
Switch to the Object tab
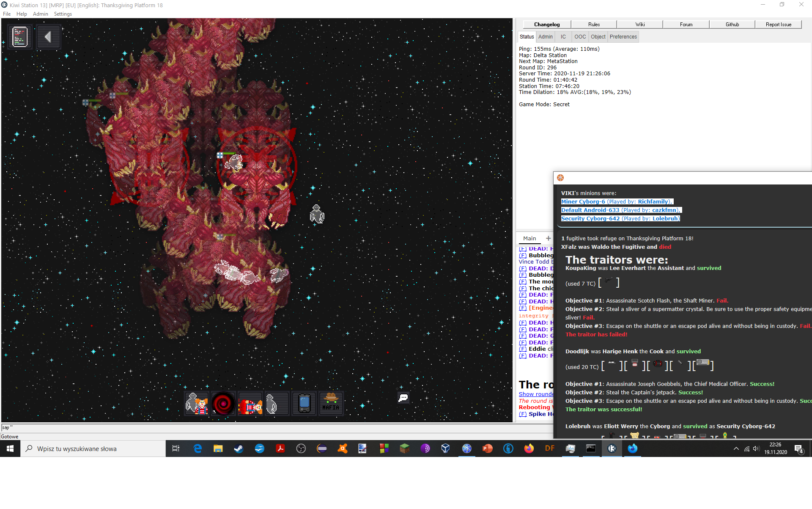(x=598, y=37)
